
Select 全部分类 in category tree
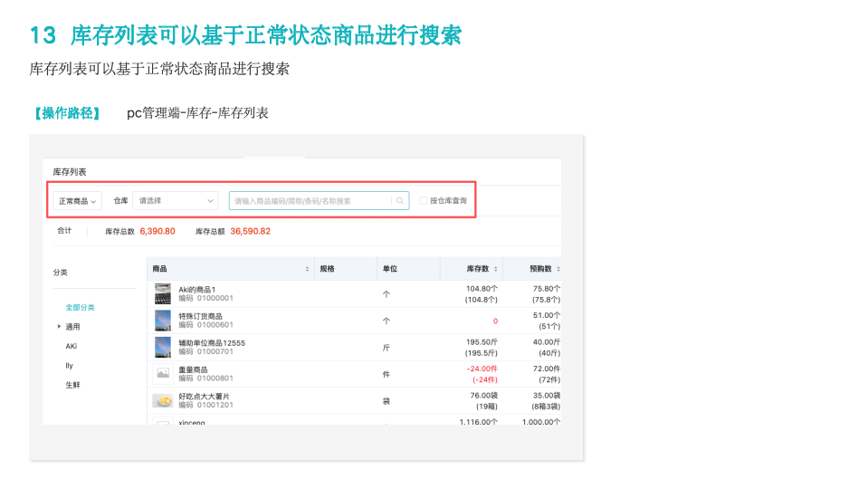[x=81, y=307]
